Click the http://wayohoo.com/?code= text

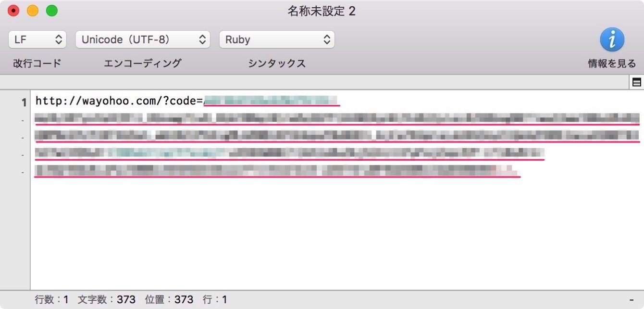coord(119,101)
